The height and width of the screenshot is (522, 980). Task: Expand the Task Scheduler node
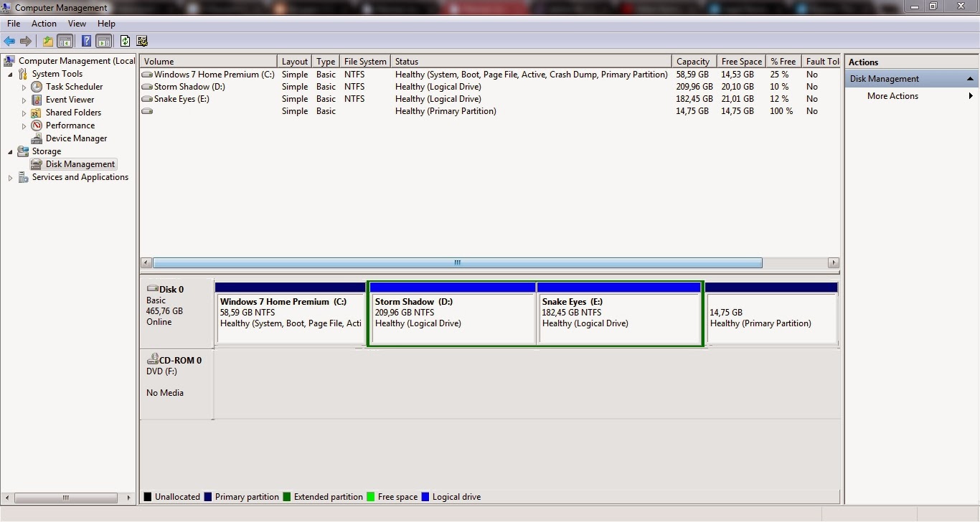(x=24, y=87)
